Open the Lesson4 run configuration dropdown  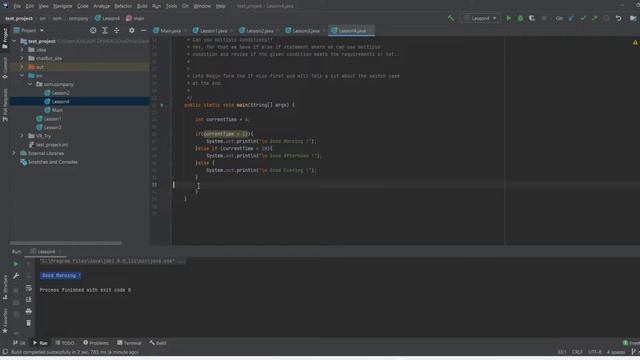480,18
